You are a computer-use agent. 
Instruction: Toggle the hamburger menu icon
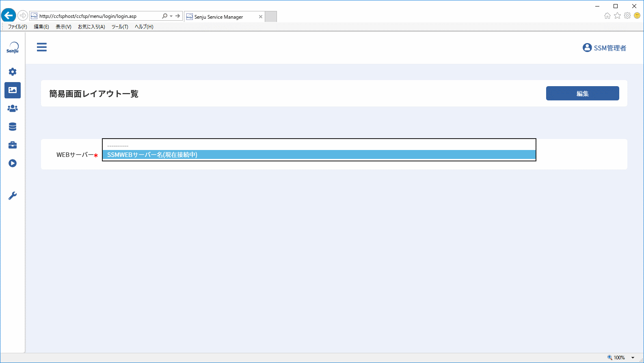[x=42, y=47]
